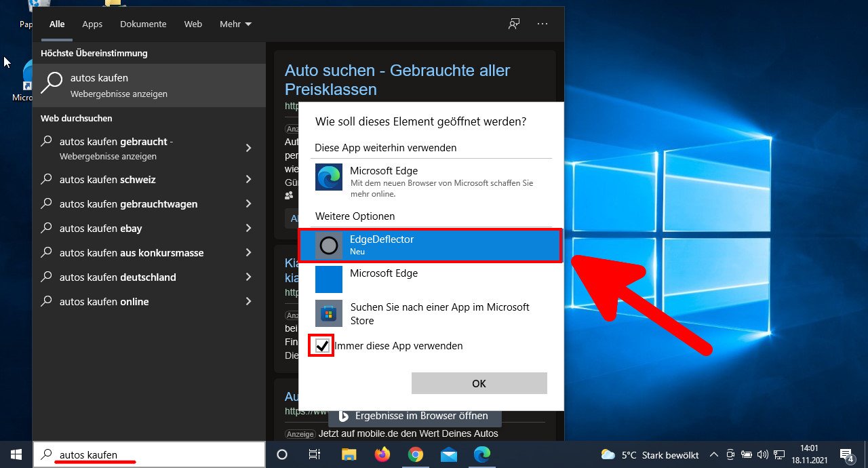Open the 'Mehr' dropdown in search
Screen dimensions: 868x468
click(x=235, y=24)
